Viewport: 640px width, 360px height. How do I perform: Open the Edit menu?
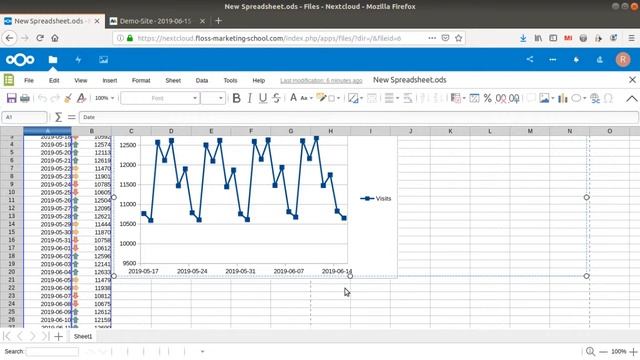[54, 80]
